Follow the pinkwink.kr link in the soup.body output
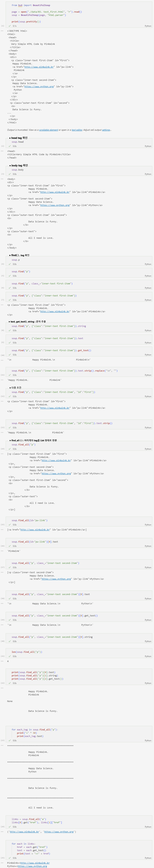 pos(55,192)
